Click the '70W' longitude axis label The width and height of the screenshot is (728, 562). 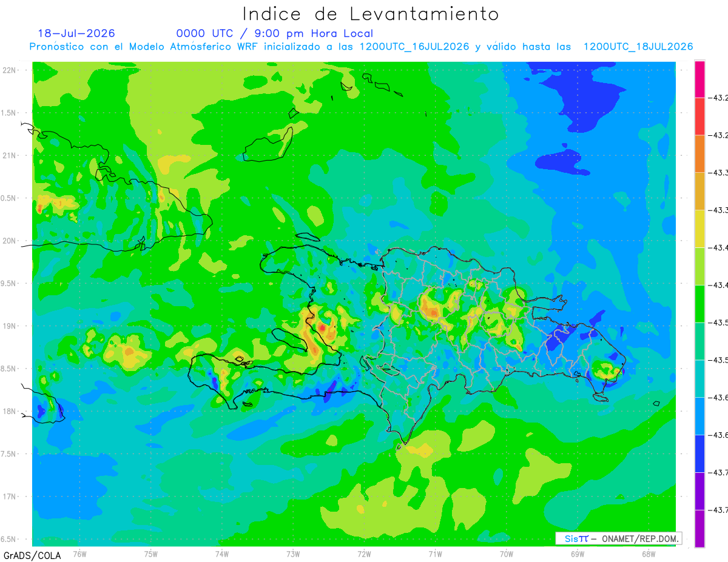click(507, 554)
